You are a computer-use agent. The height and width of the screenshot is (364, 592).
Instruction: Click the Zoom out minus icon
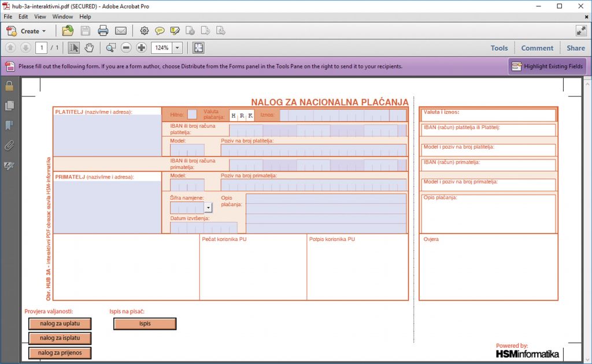[126, 47]
